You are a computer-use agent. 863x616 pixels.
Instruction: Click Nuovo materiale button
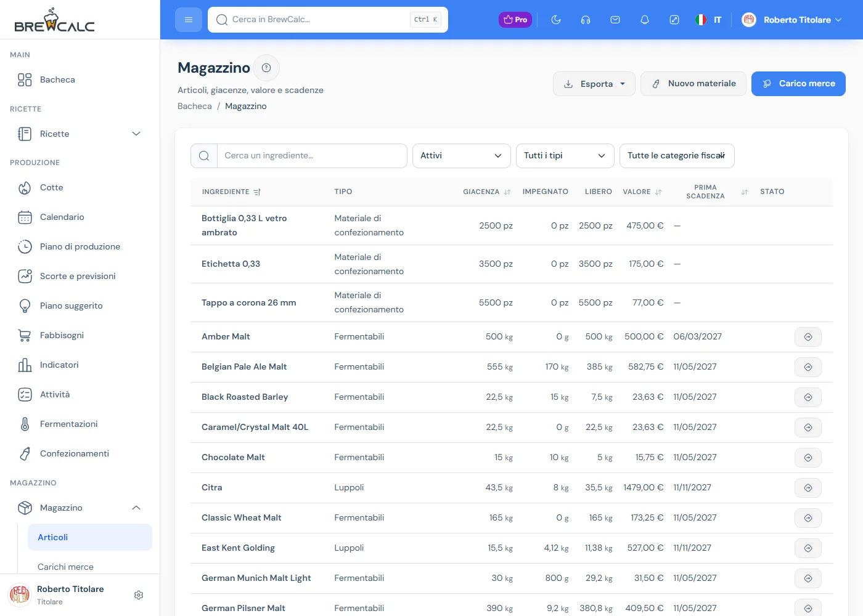point(693,84)
